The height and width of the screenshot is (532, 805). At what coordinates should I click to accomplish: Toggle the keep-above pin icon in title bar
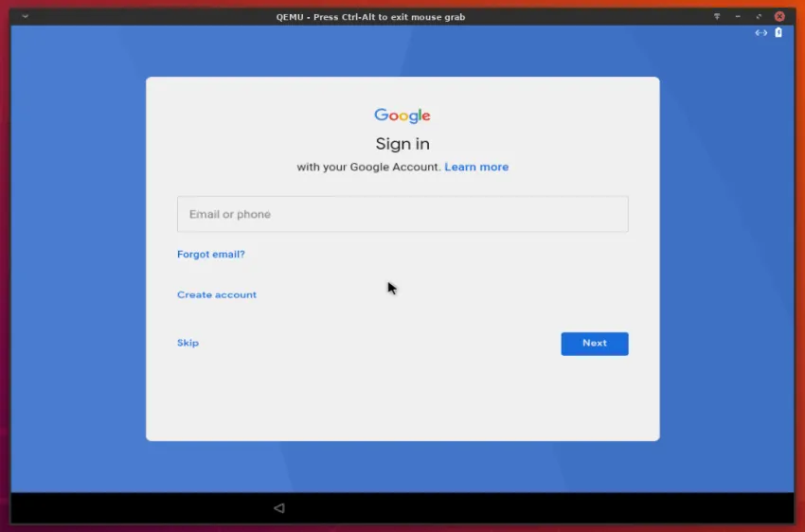pyautogui.click(x=717, y=17)
